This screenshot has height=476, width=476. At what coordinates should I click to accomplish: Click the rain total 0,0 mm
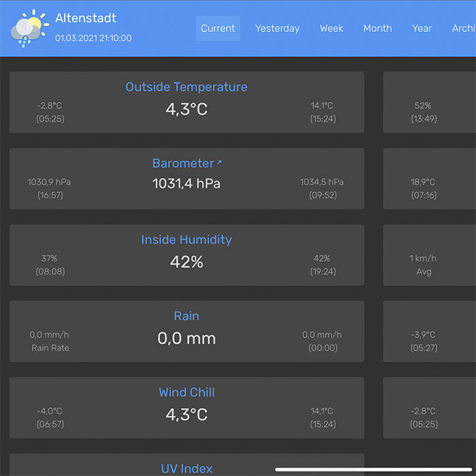click(x=186, y=338)
